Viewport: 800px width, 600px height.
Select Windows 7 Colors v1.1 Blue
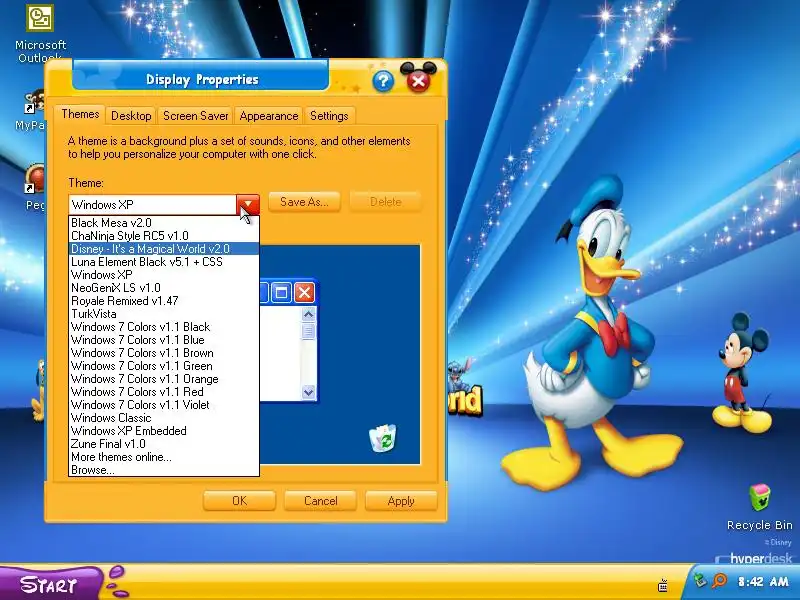164,340
